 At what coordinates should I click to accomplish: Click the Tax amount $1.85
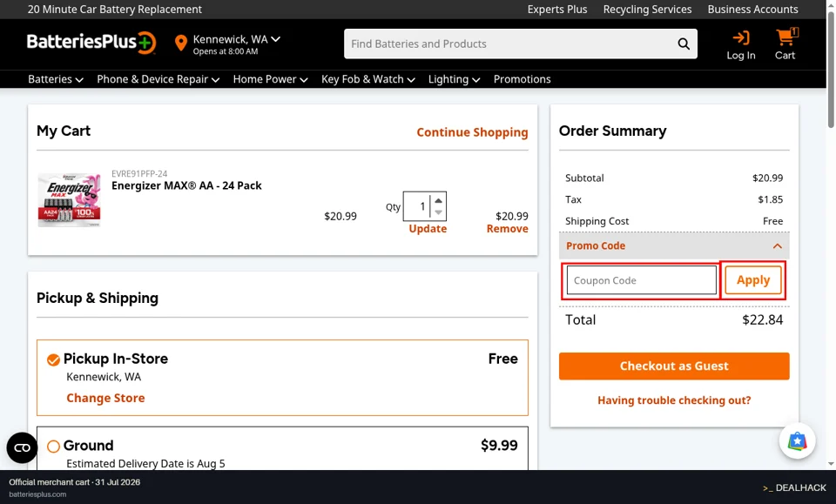click(771, 199)
